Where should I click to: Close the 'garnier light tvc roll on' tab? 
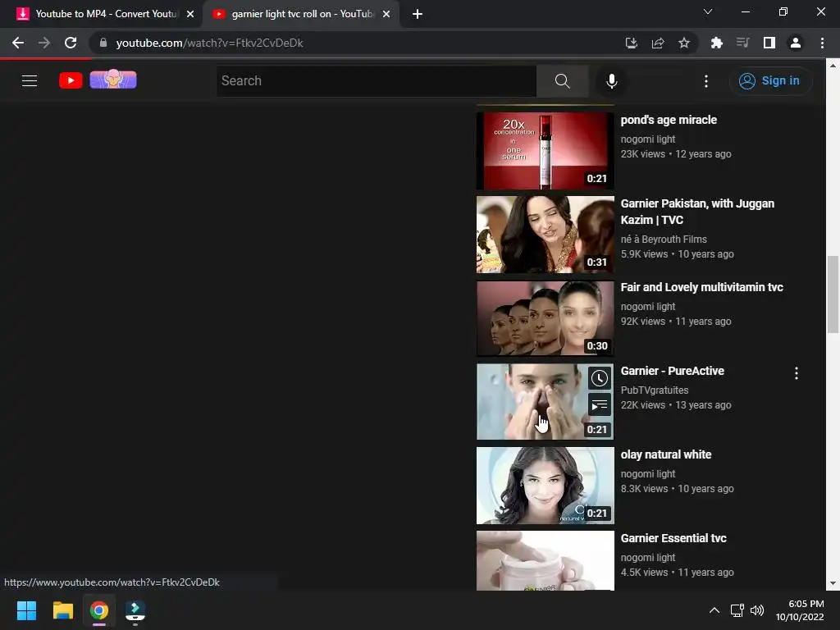pos(386,14)
